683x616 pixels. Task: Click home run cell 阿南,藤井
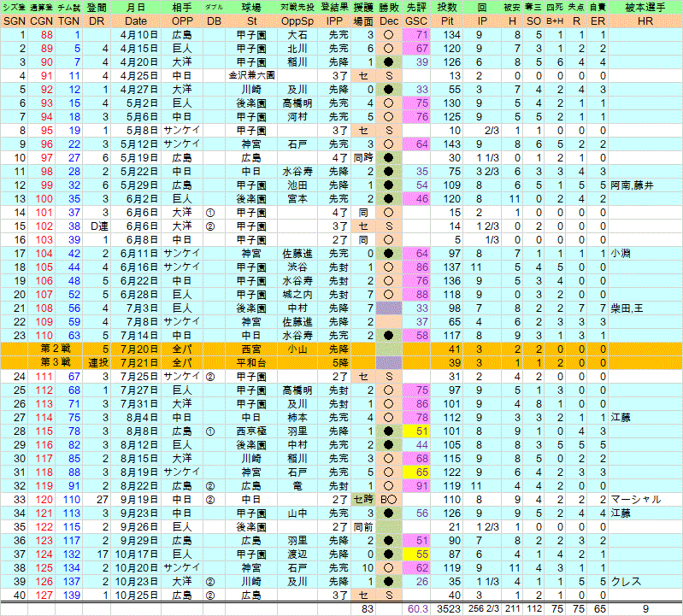pos(632,185)
